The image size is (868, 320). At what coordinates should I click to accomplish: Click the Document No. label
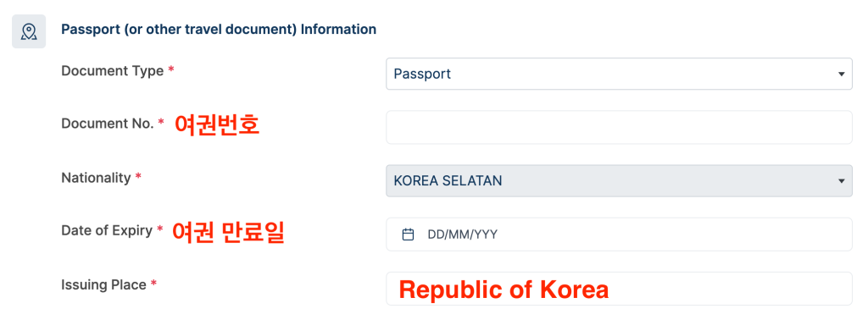click(108, 124)
